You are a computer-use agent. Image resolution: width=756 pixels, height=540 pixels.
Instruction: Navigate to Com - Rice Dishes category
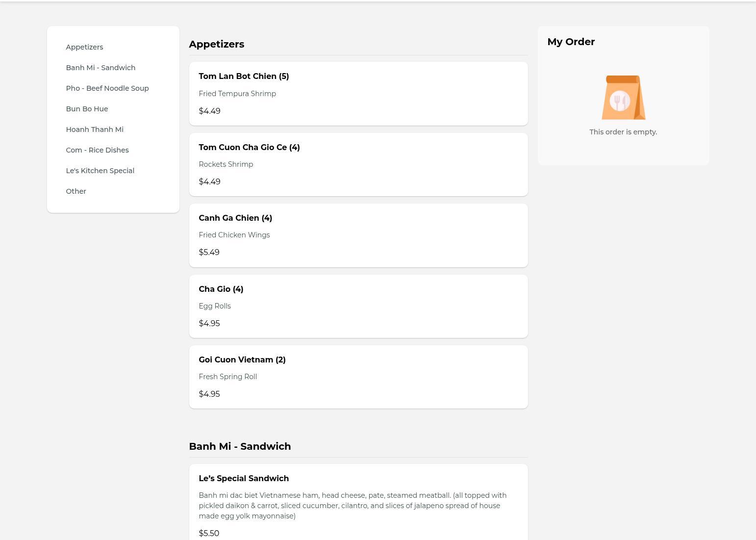(97, 150)
